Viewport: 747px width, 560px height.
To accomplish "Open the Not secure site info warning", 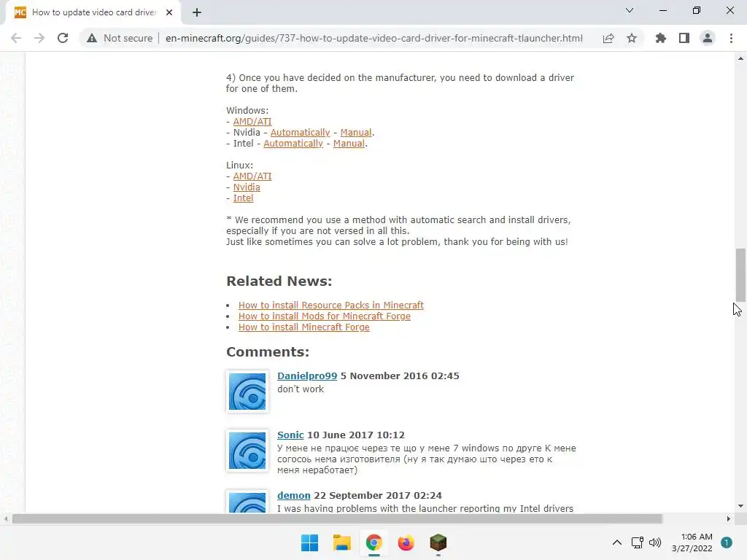I will tap(120, 38).
